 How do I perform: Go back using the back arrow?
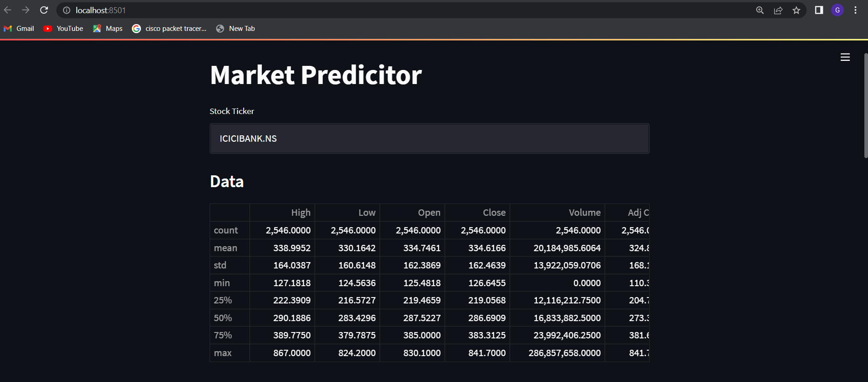tap(8, 10)
